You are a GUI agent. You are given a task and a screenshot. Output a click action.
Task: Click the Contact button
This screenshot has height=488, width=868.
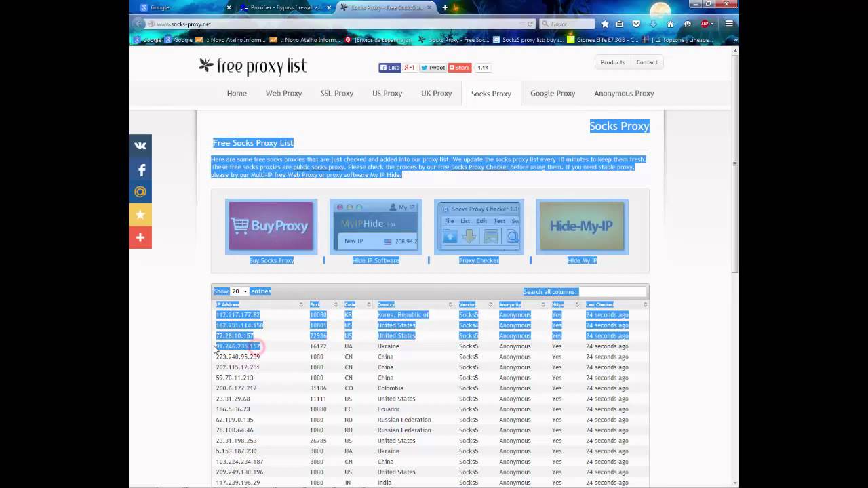(647, 62)
